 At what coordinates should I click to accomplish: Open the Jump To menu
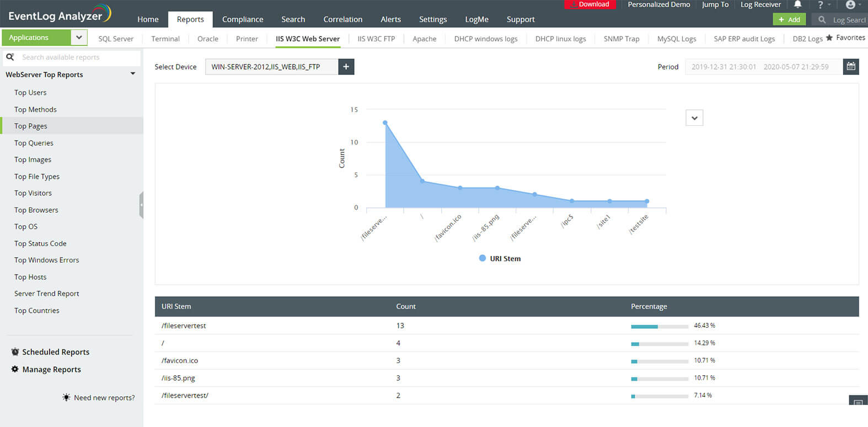715,4
